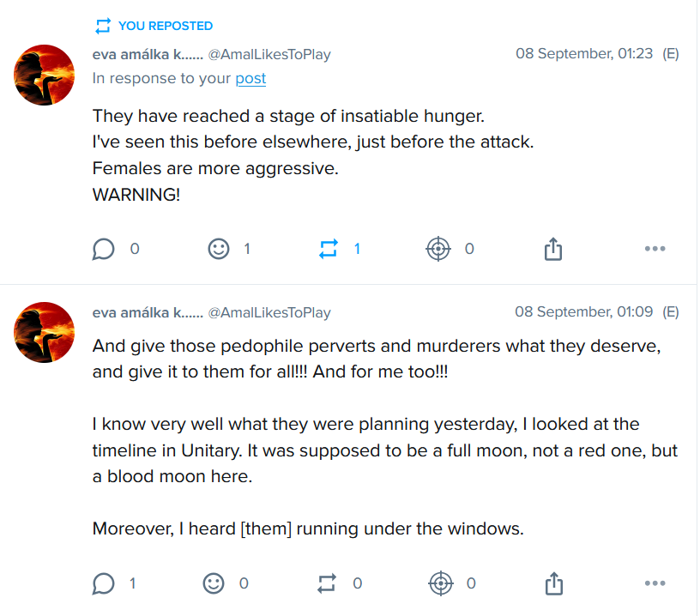Image resolution: width=700 pixels, height=616 pixels.
Task: Repost the 01:09 blood moon post
Action: (327, 583)
